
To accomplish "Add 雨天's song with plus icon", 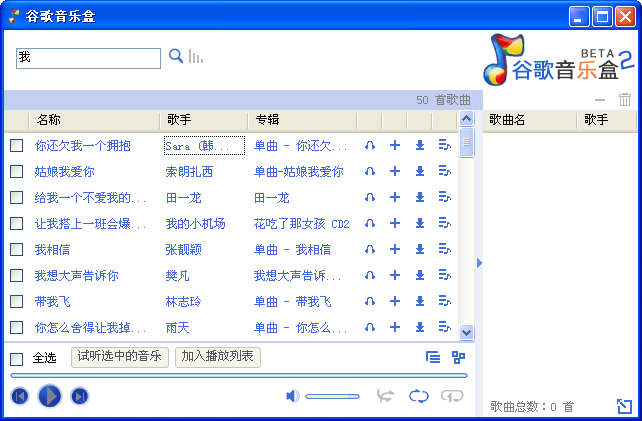I will (395, 327).
